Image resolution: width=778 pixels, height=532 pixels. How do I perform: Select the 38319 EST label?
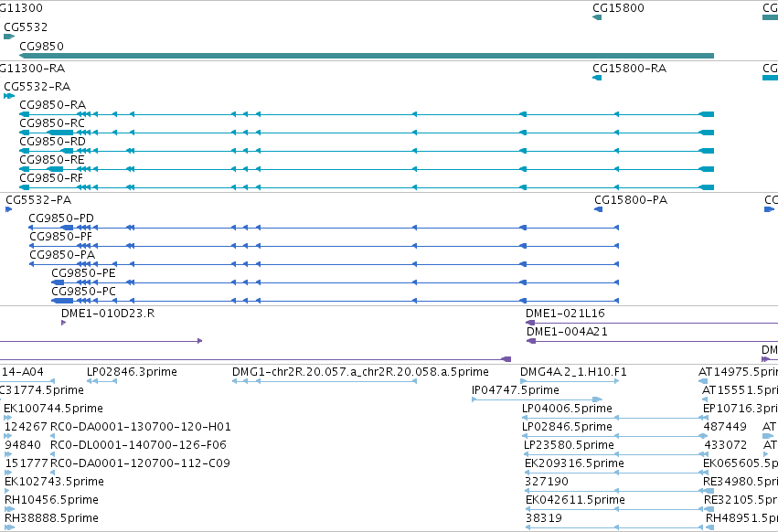click(x=544, y=518)
